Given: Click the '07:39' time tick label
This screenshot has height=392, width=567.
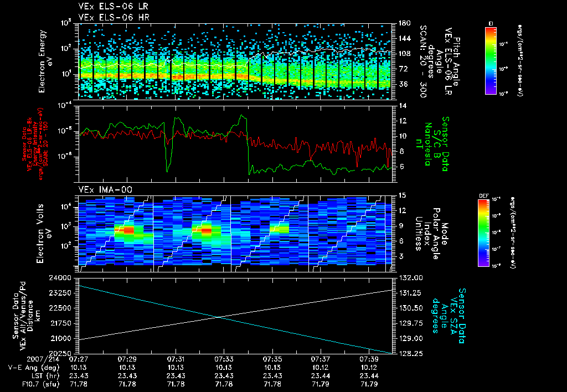Looking at the screenshot, I should [x=369, y=360].
